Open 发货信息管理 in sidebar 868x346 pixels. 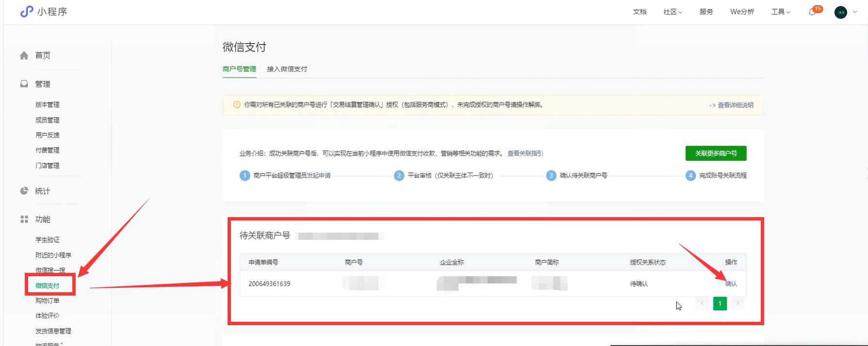53,331
